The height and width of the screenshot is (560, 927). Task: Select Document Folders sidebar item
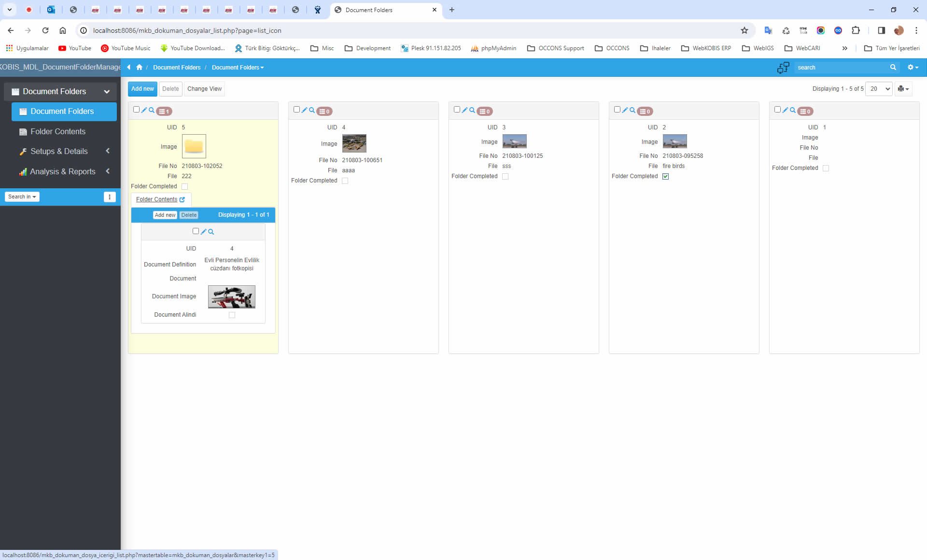(64, 112)
